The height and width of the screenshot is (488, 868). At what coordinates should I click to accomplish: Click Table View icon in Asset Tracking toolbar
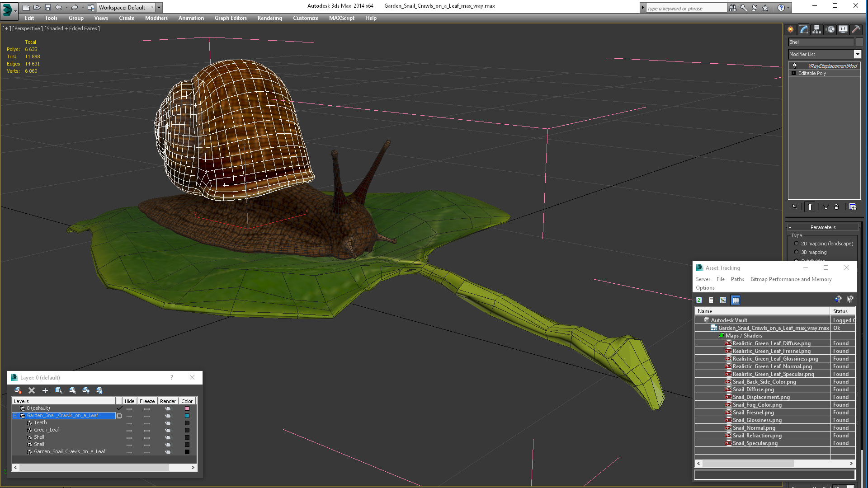click(736, 300)
